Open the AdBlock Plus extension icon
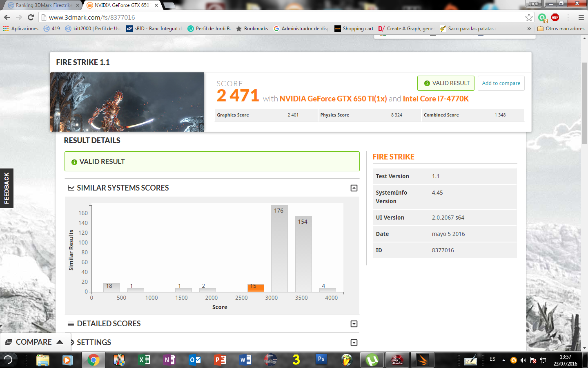The width and height of the screenshot is (588, 368). [x=555, y=17]
